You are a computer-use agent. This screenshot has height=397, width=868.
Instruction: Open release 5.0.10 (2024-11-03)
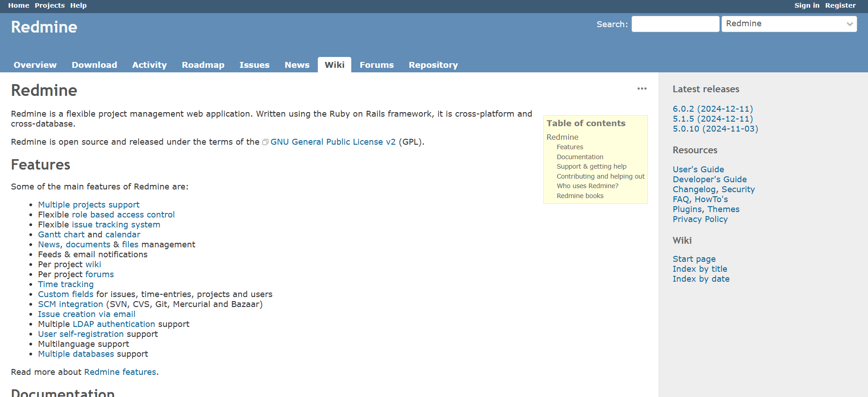point(715,129)
